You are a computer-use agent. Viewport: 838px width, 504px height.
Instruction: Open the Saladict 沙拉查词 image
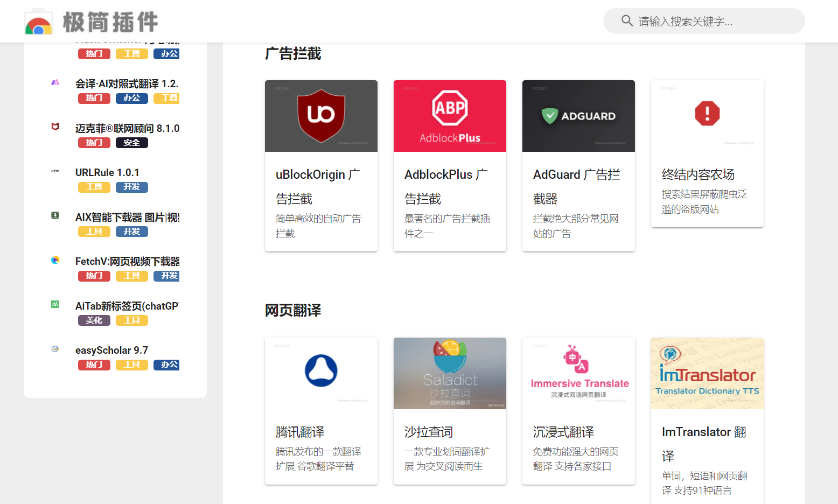[x=450, y=373]
